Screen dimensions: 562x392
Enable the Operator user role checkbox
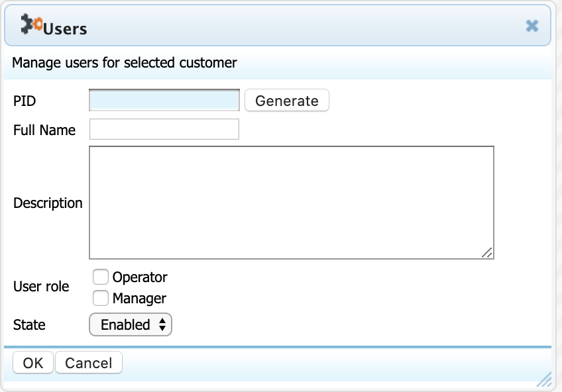pyautogui.click(x=101, y=277)
